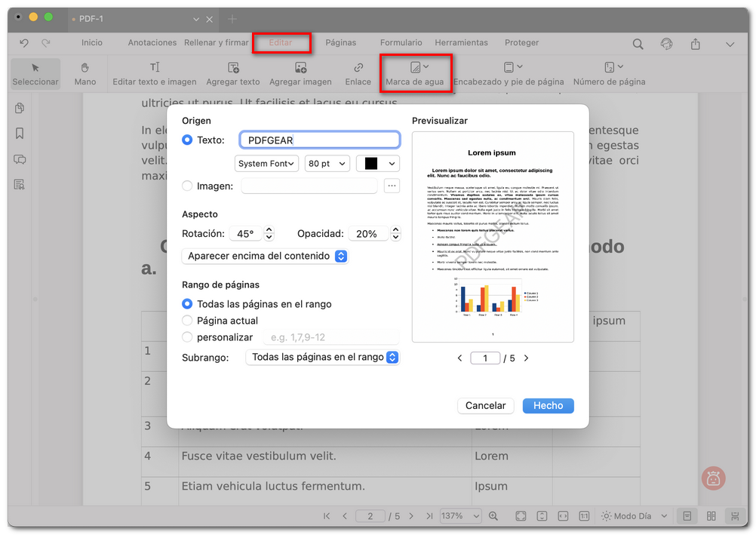Open the Formulario tab

click(x=401, y=42)
